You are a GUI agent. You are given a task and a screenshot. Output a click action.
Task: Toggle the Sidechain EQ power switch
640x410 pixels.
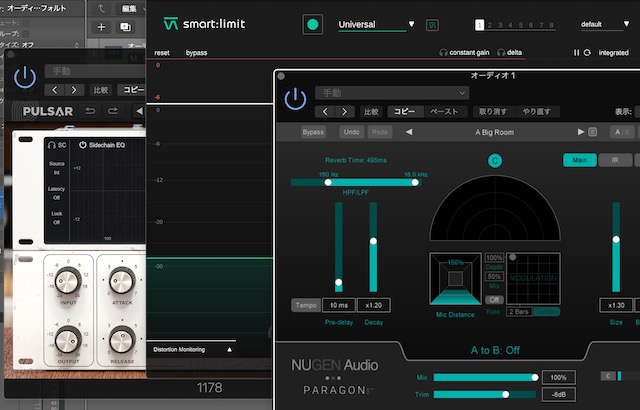click(x=83, y=145)
